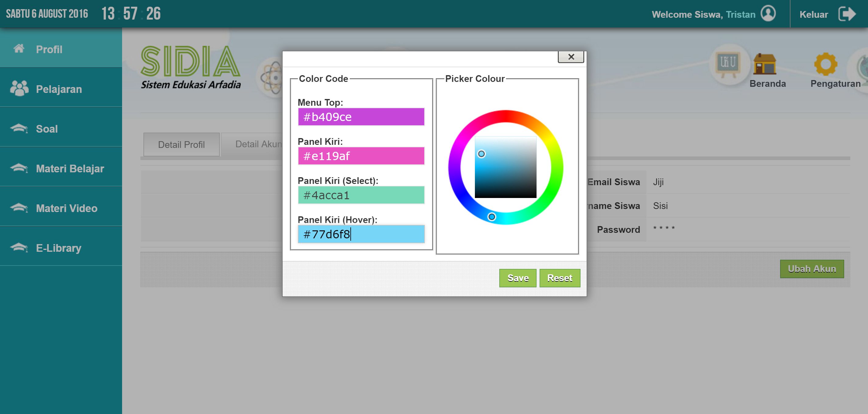Click the username value Sisi
This screenshot has width=868, height=414.
pyautogui.click(x=660, y=206)
